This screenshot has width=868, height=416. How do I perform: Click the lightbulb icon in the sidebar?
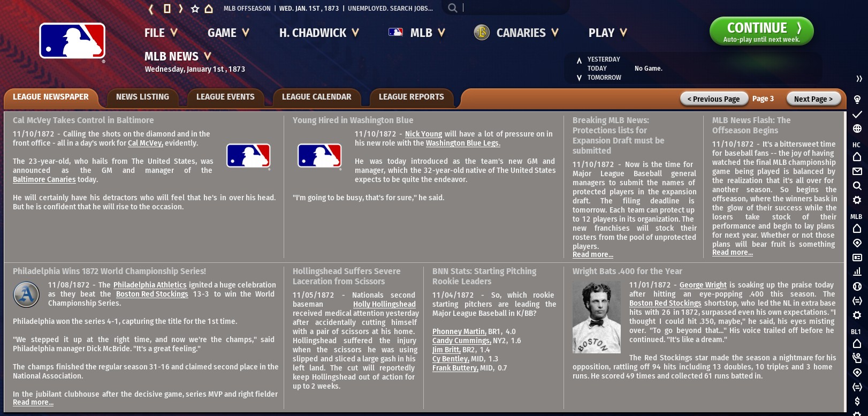point(857,100)
